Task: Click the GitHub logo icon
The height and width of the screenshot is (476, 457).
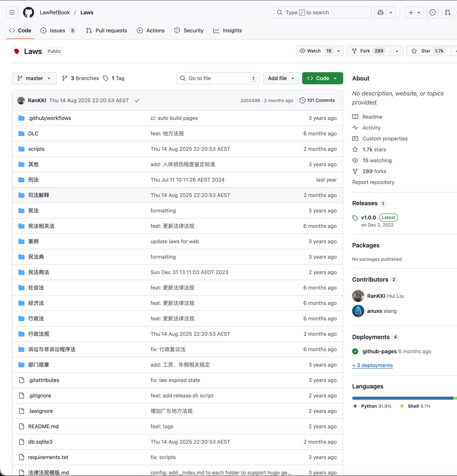Action: (28, 12)
